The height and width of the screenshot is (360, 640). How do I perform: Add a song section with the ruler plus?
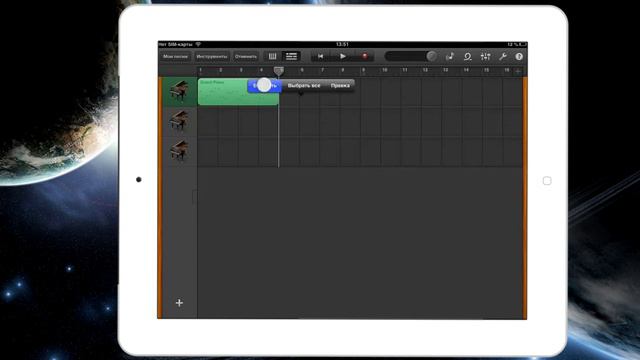(x=518, y=71)
